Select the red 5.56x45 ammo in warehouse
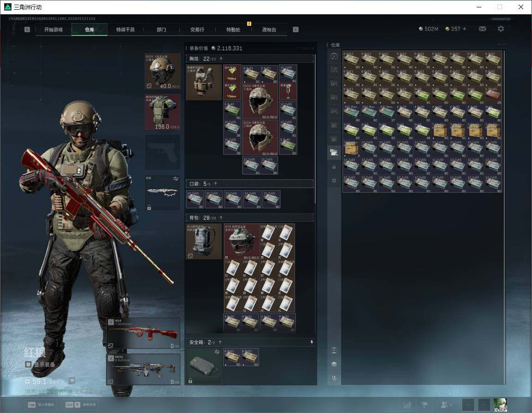532x413 pixels. point(493,95)
